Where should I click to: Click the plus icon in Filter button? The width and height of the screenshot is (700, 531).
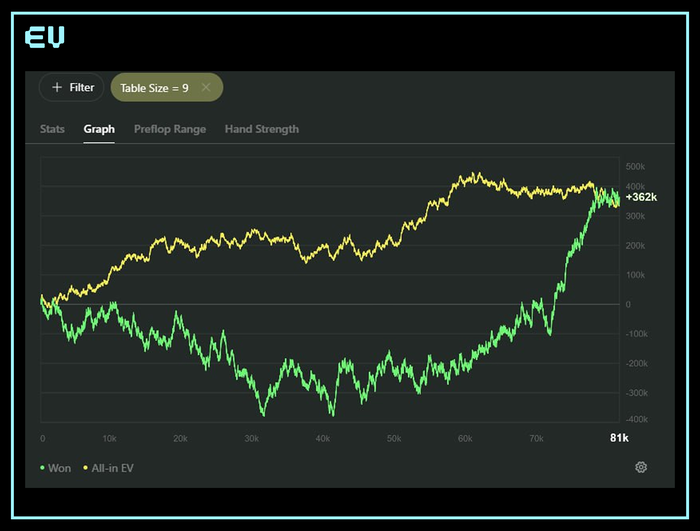coord(57,87)
